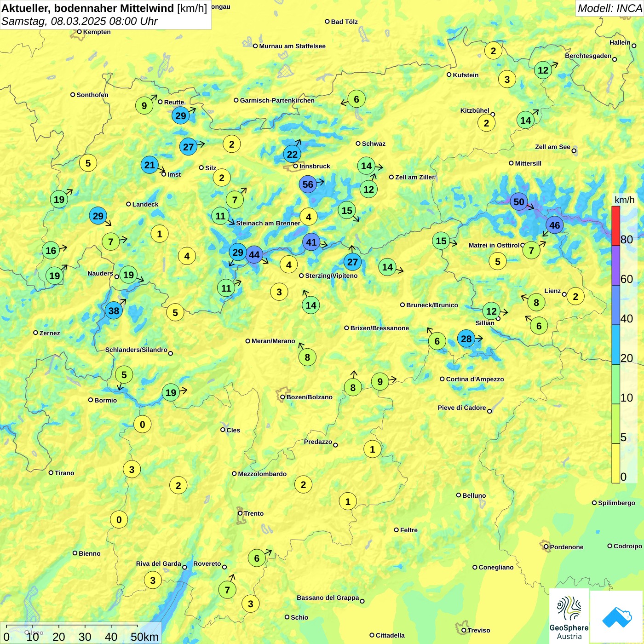Click the Bruneck/Brunico label
The height and width of the screenshot is (644, 644).
point(432,305)
